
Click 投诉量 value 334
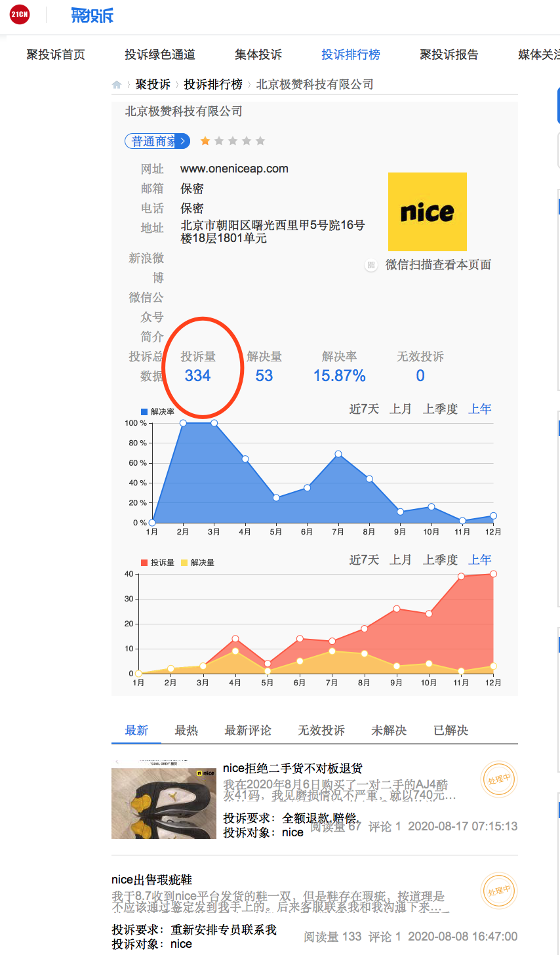(x=197, y=376)
